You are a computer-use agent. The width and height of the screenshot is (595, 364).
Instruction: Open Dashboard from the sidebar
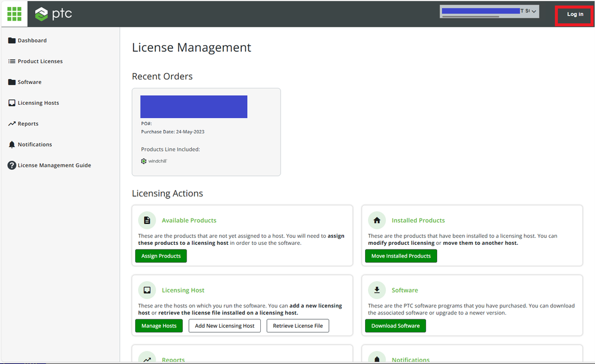(32, 41)
